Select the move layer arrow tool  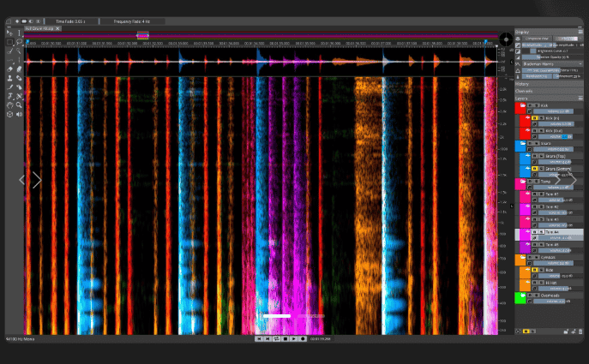[10, 33]
